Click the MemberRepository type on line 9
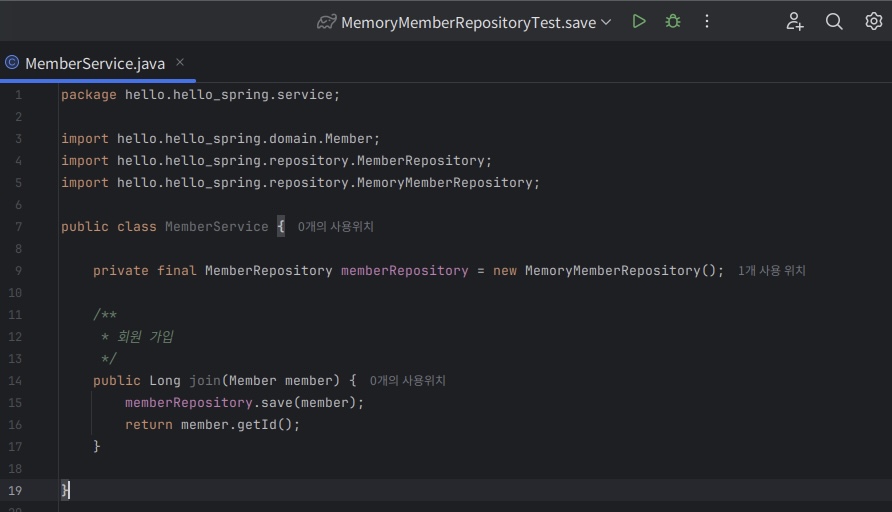892x512 pixels. tap(269, 271)
